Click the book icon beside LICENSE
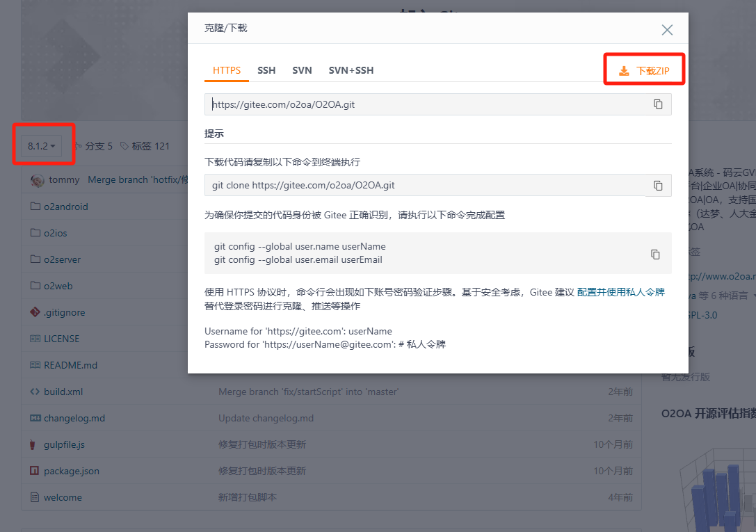Viewport: 756px width, 532px height. coord(35,339)
